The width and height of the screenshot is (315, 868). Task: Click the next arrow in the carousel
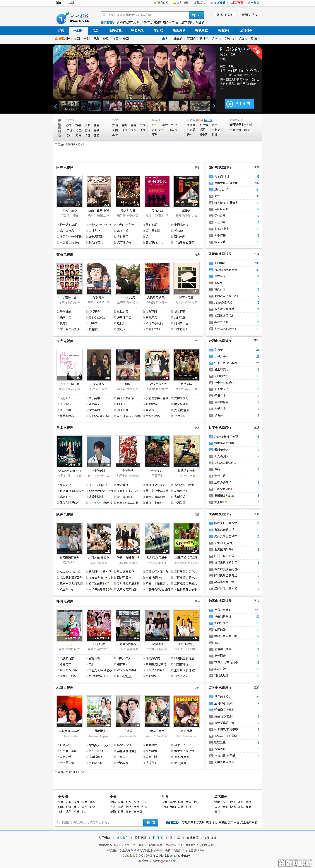click(214, 106)
